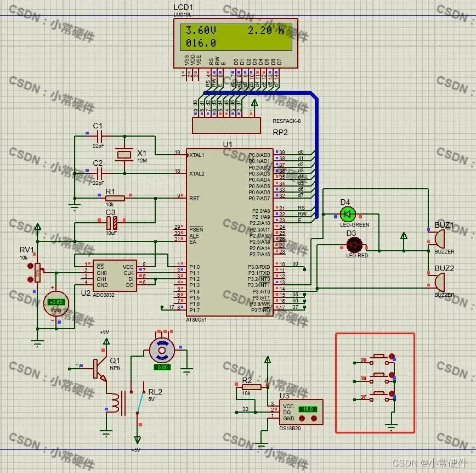Select the D4 LED-GREEN diode

coord(348,214)
